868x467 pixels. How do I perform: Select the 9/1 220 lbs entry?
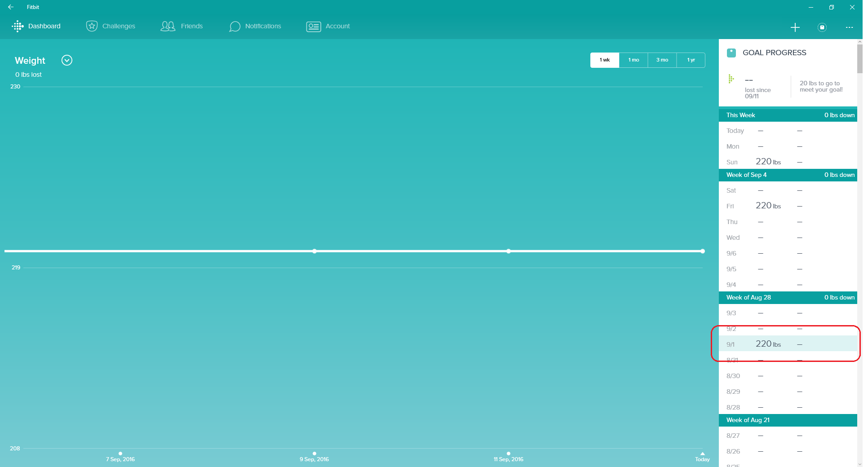788,344
